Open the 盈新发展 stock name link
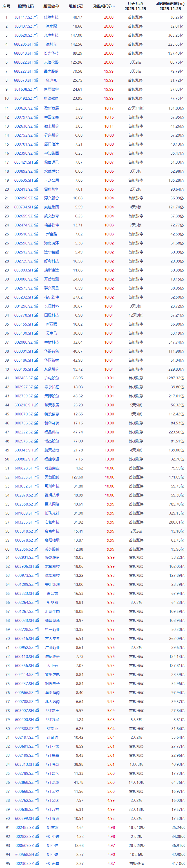The image size is (187, 868). pos(52,108)
